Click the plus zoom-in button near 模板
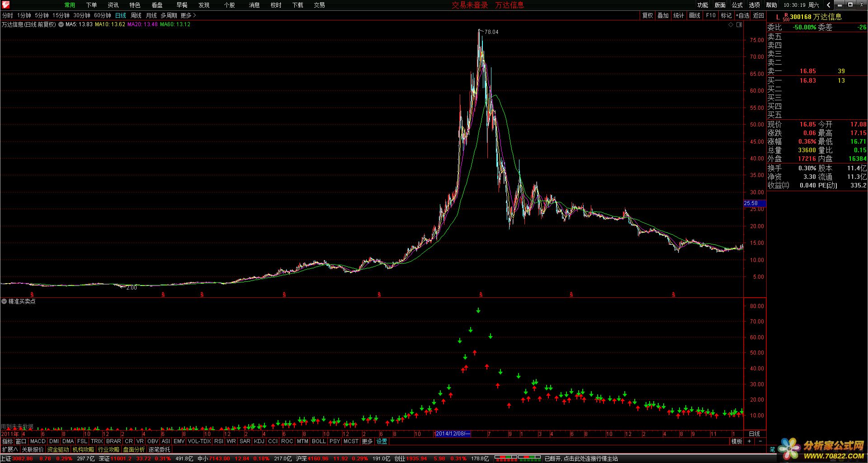Viewport: 868px width, 463px height. pyautogui.click(x=750, y=441)
